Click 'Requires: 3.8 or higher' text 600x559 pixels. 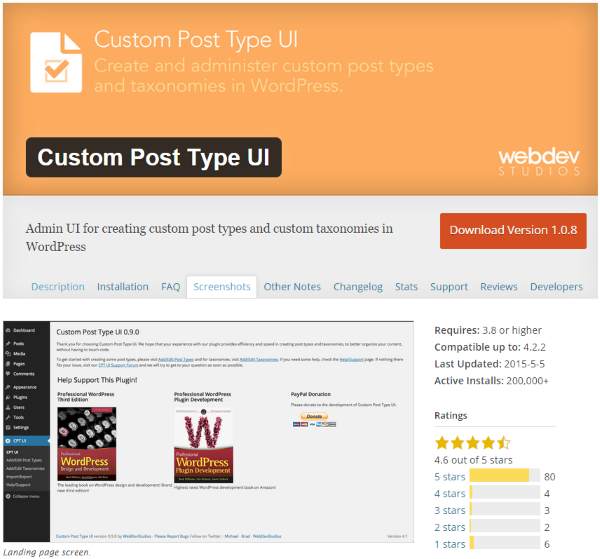click(x=488, y=330)
